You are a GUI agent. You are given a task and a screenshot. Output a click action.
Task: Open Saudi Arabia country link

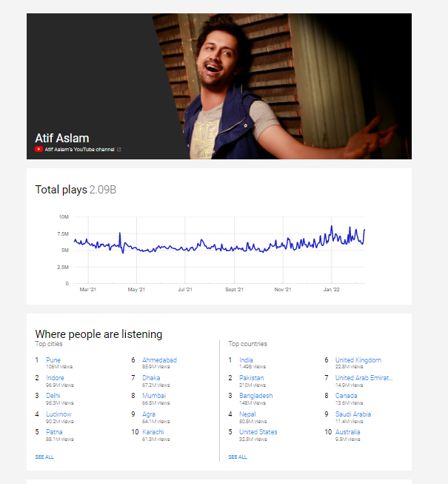(x=353, y=414)
